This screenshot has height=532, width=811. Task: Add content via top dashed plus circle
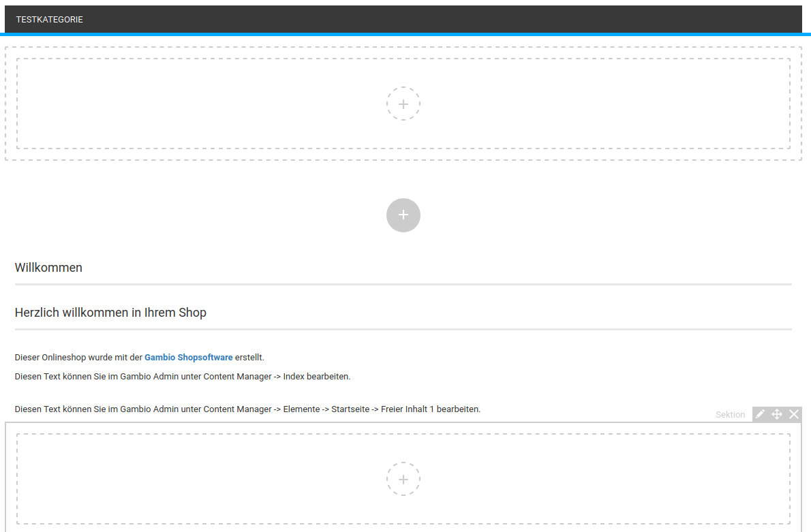pos(403,104)
